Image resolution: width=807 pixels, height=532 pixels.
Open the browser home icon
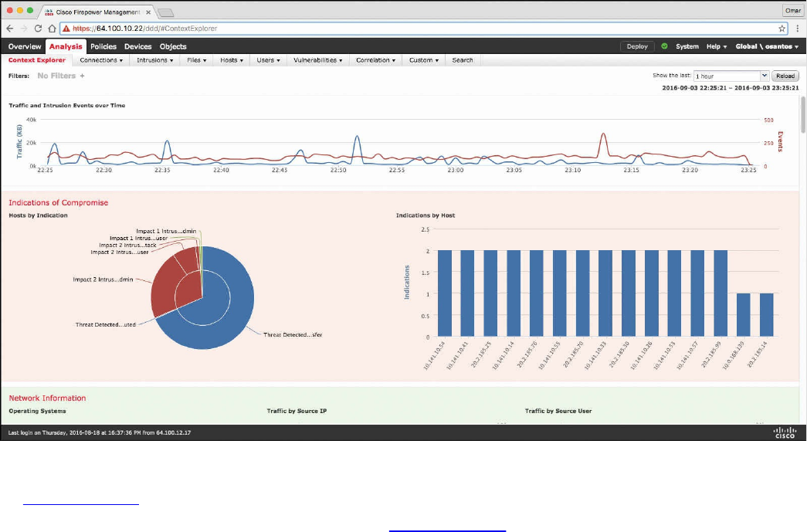(x=52, y=29)
